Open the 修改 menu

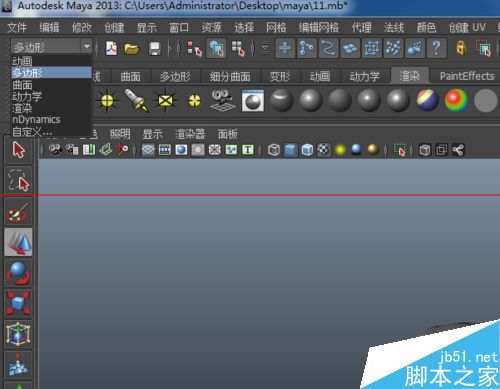[82, 27]
